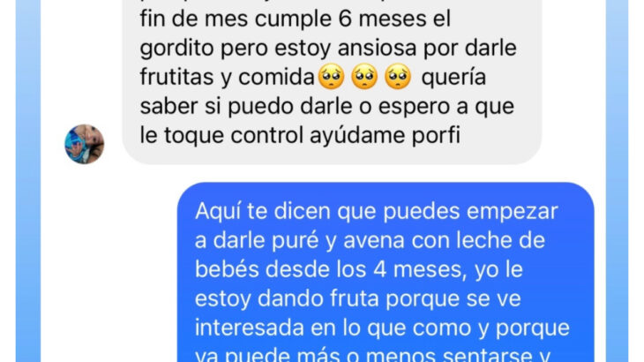Click the left light-blue border strip
644x362 pixels.
point(28,181)
